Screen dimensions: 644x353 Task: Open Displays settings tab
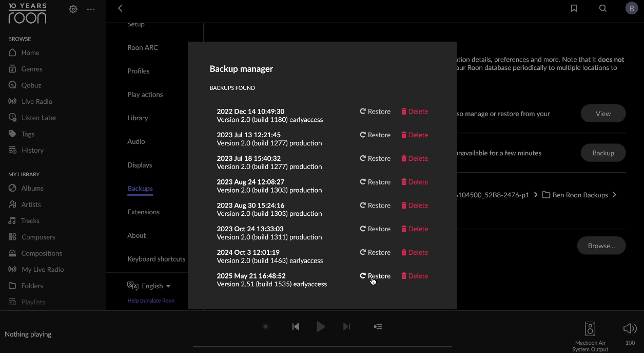click(140, 165)
